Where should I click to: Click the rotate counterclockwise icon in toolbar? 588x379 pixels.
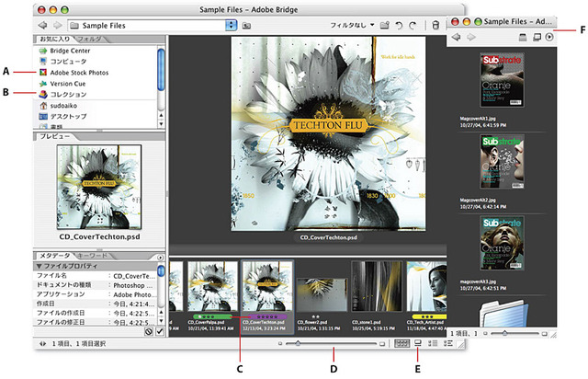399,26
